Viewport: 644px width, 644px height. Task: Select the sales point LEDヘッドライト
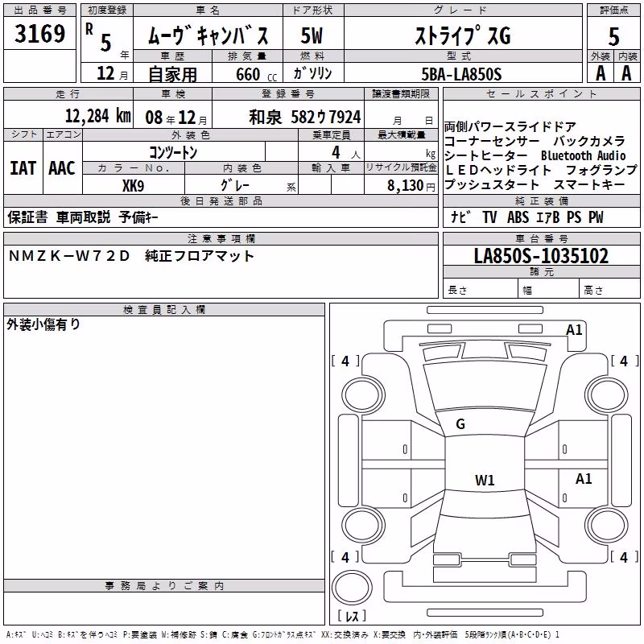point(497,170)
